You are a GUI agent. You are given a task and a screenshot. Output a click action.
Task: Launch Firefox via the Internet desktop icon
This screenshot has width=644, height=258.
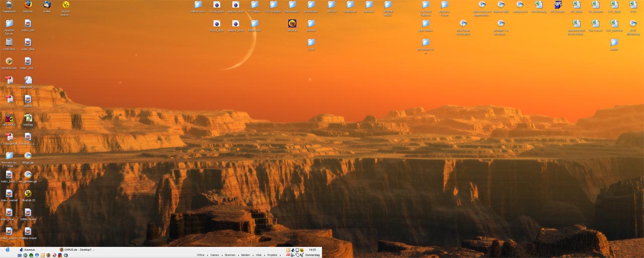coord(28,5)
